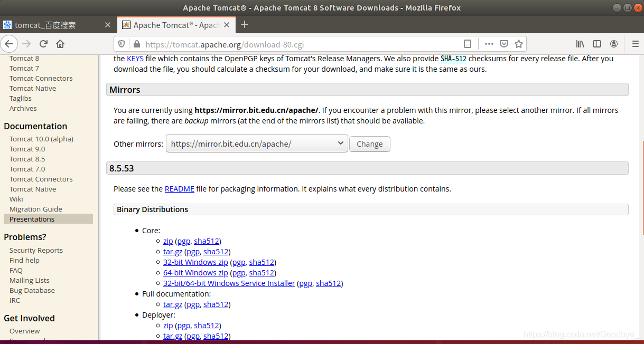Open Find help link

click(24, 261)
